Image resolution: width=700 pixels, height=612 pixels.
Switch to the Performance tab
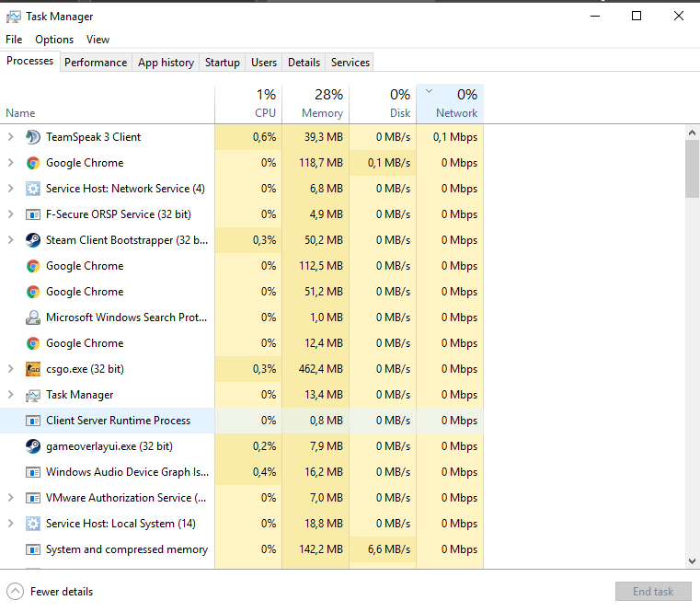96,62
